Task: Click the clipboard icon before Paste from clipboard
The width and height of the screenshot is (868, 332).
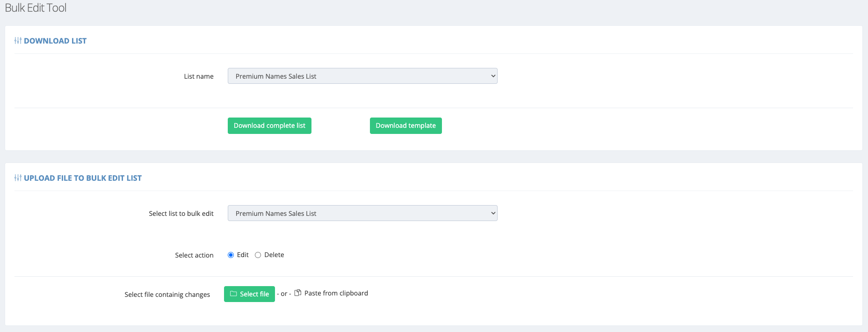Action: click(x=297, y=293)
